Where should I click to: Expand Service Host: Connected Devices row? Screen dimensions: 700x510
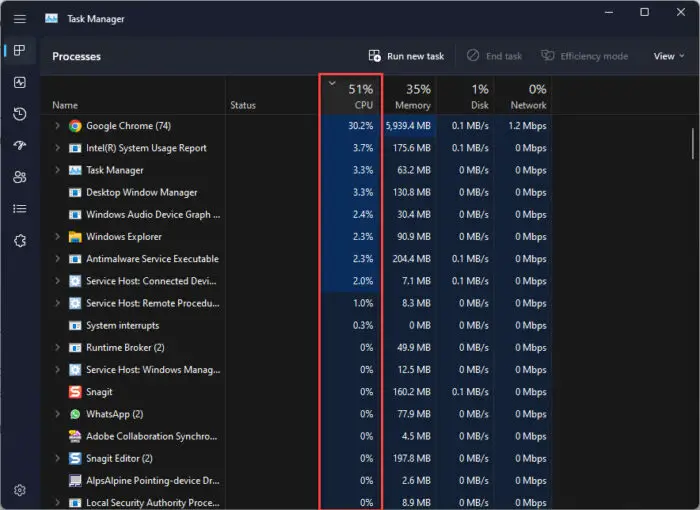tap(57, 281)
